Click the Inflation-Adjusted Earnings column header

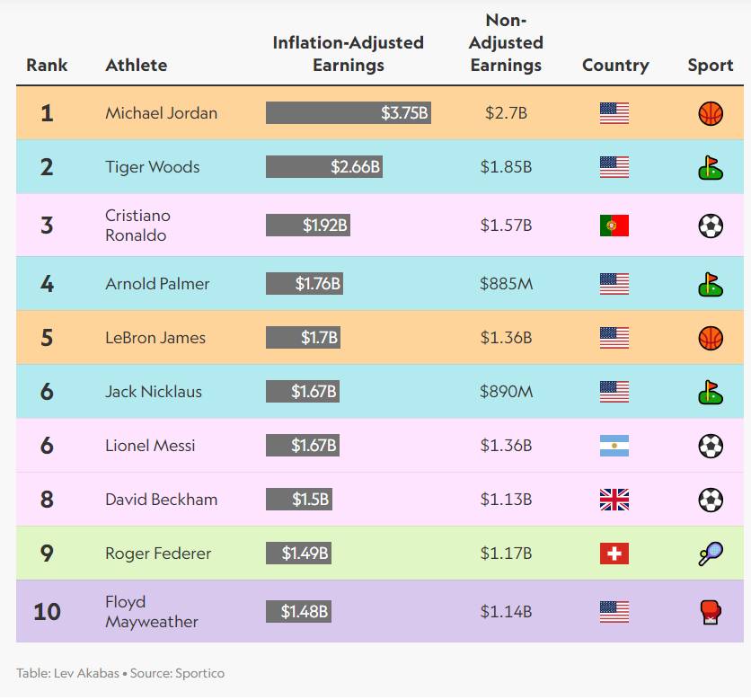coord(348,54)
